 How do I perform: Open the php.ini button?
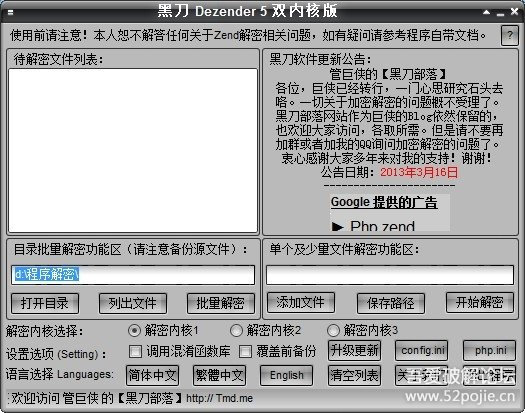pos(490,351)
